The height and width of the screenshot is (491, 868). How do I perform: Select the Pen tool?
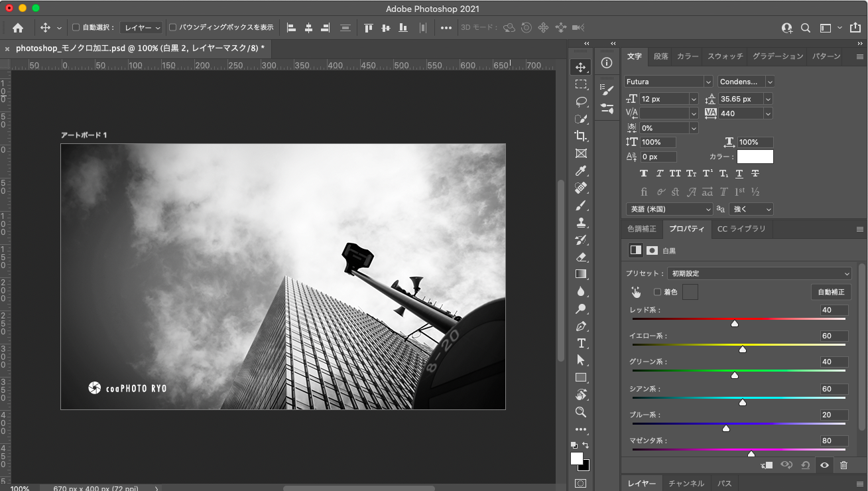click(581, 326)
